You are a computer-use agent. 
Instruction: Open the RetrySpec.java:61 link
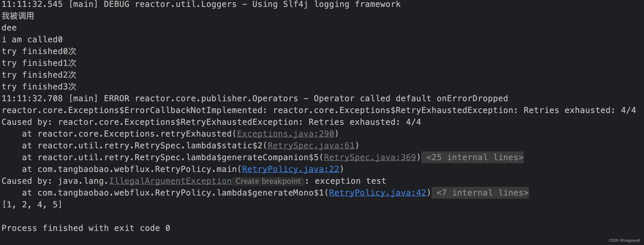(x=311, y=146)
